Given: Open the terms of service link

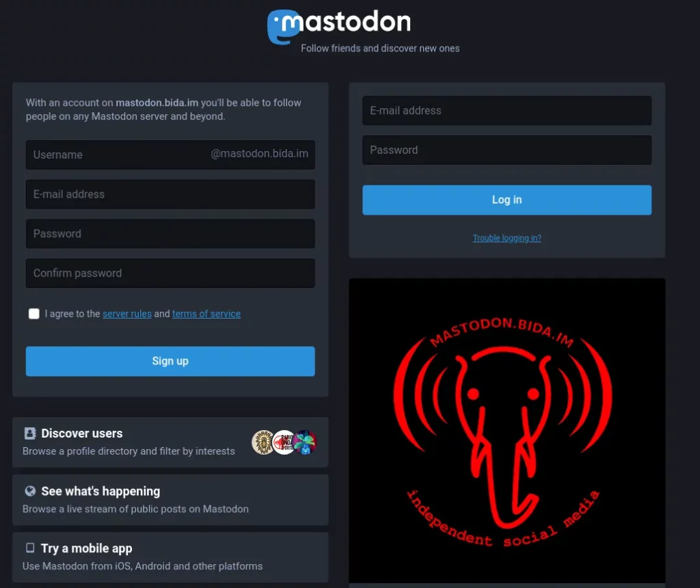Looking at the screenshot, I should click(206, 314).
